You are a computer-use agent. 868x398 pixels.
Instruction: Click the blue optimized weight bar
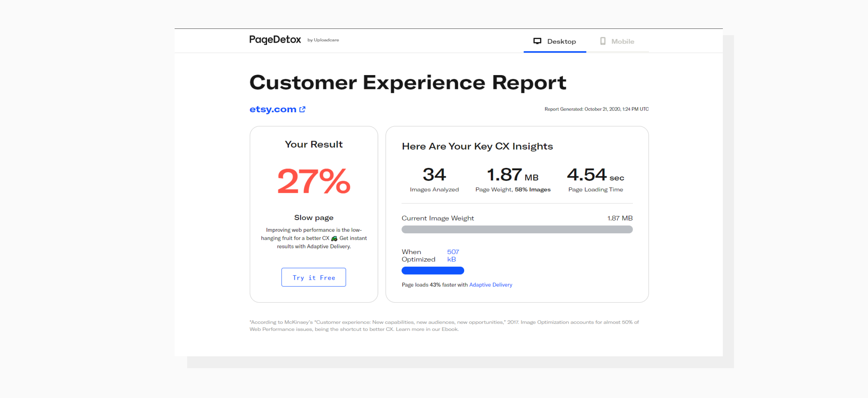click(433, 270)
